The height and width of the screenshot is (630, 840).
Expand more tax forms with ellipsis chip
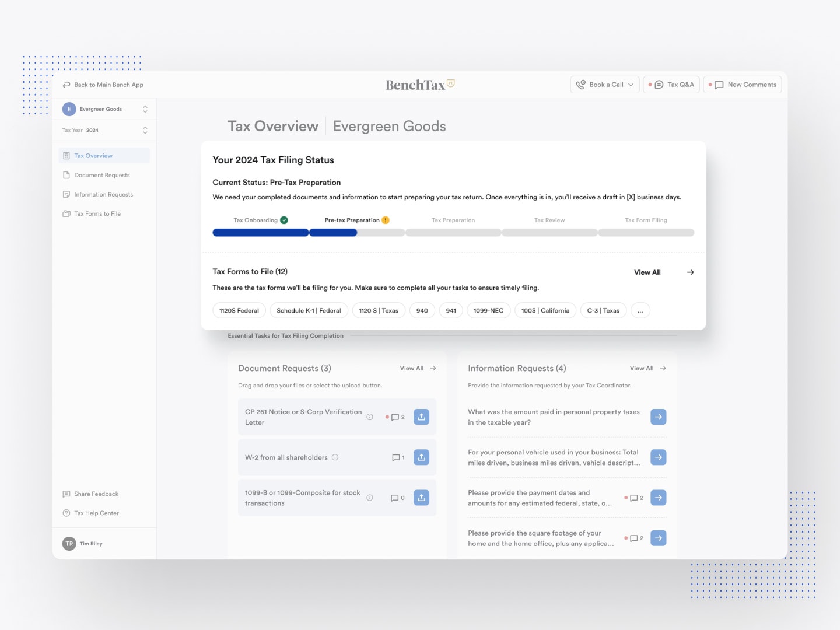pyautogui.click(x=640, y=311)
